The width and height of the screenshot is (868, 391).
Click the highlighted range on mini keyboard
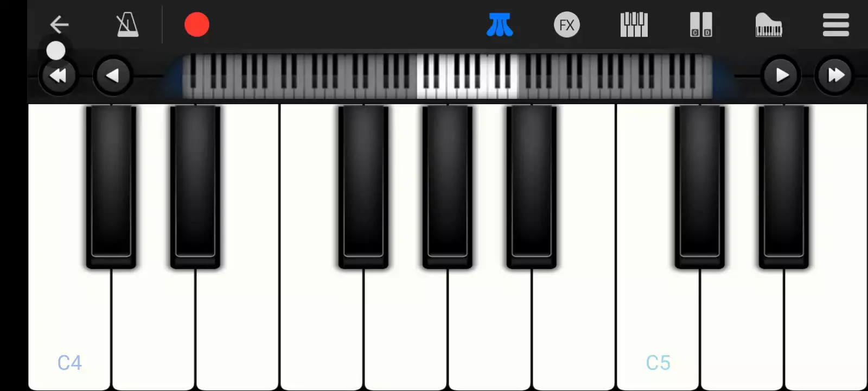click(467, 76)
